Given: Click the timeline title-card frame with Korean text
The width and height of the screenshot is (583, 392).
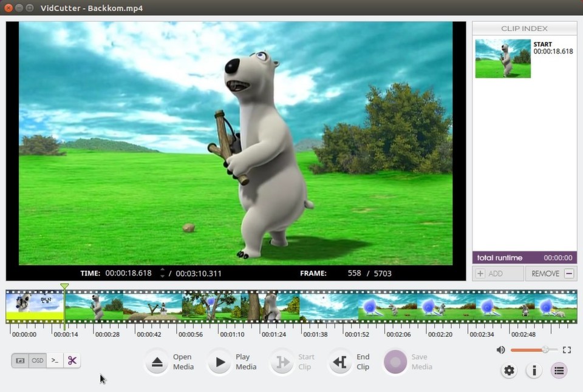Looking at the screenshot, I should [35, 306].
